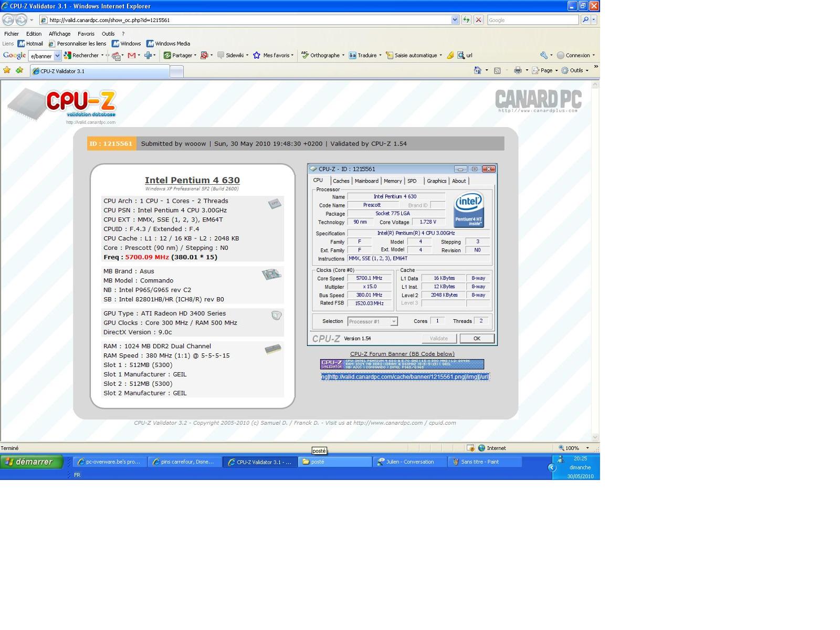Open the Page menu dropdown in command bar
Viewport: 840px width, 630px height.
[x=544, y=70]
